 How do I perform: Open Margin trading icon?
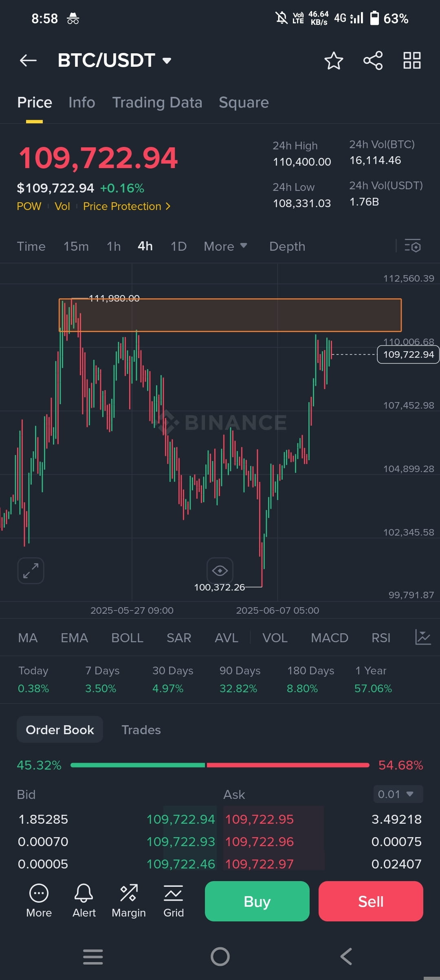(129, 901)
